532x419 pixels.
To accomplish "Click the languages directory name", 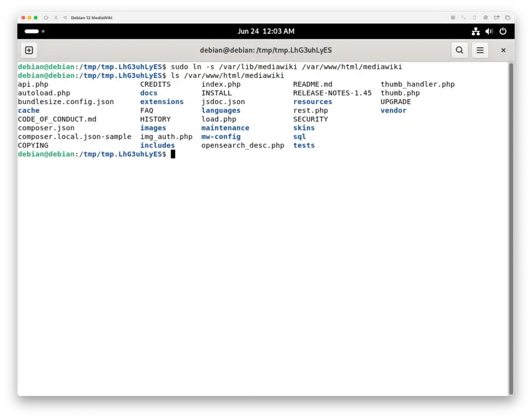I will [x=221, y=111].
